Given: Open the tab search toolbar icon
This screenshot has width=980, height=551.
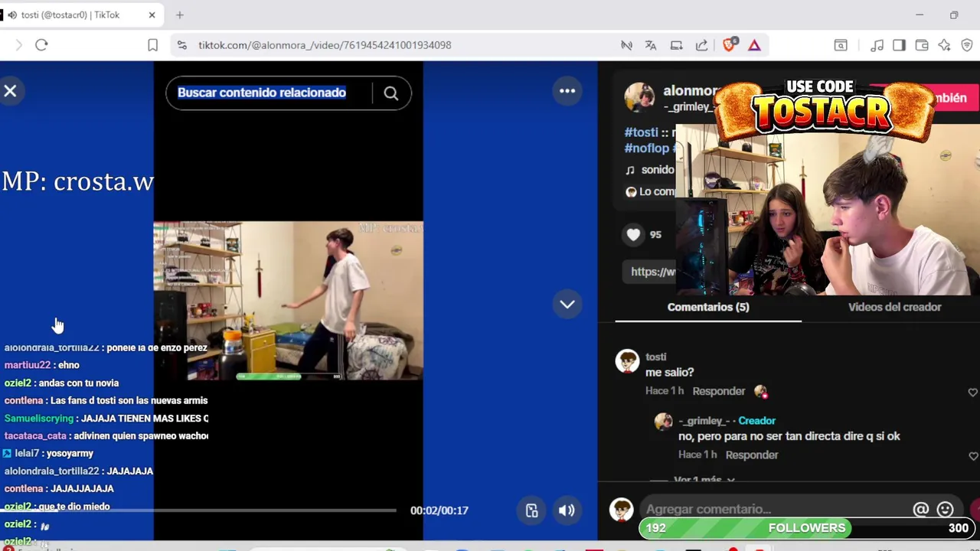Looking at the screenshot, I should click(841, 45).
